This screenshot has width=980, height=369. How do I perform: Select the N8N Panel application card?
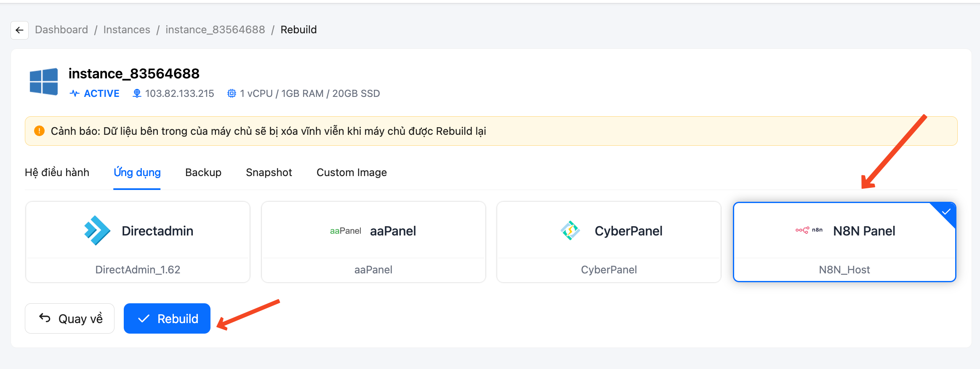click(844, 242)
